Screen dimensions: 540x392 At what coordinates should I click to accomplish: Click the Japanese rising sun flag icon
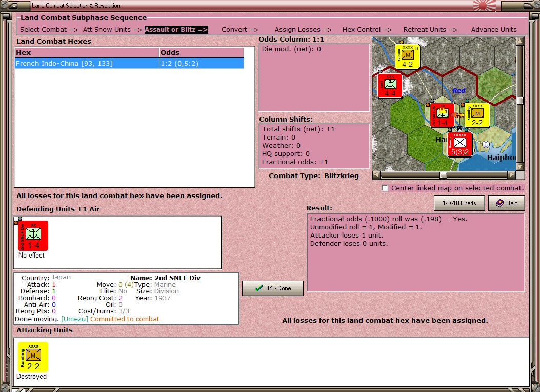[485, 6]
